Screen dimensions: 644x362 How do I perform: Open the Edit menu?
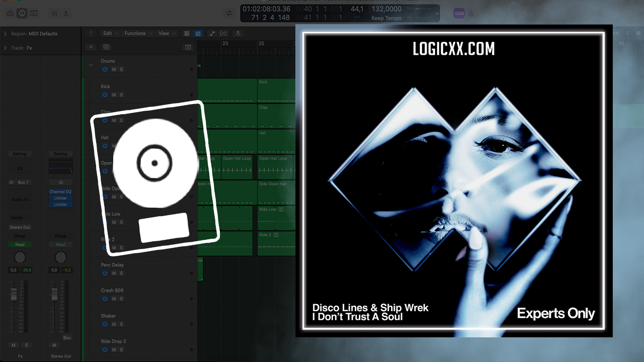pos(110,33)
